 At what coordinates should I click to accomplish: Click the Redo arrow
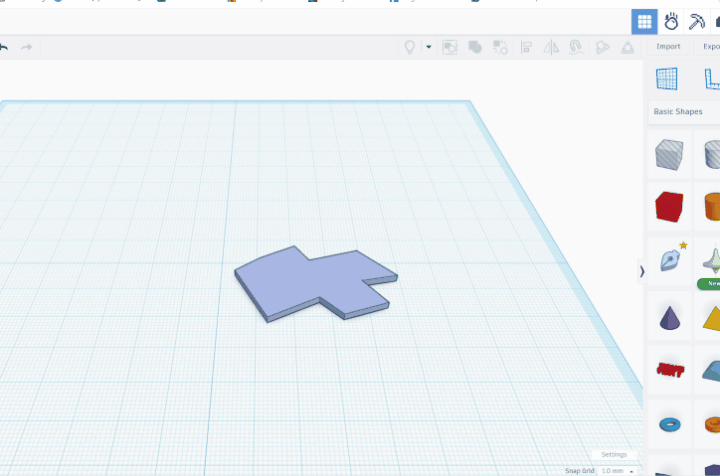[27, 47]
